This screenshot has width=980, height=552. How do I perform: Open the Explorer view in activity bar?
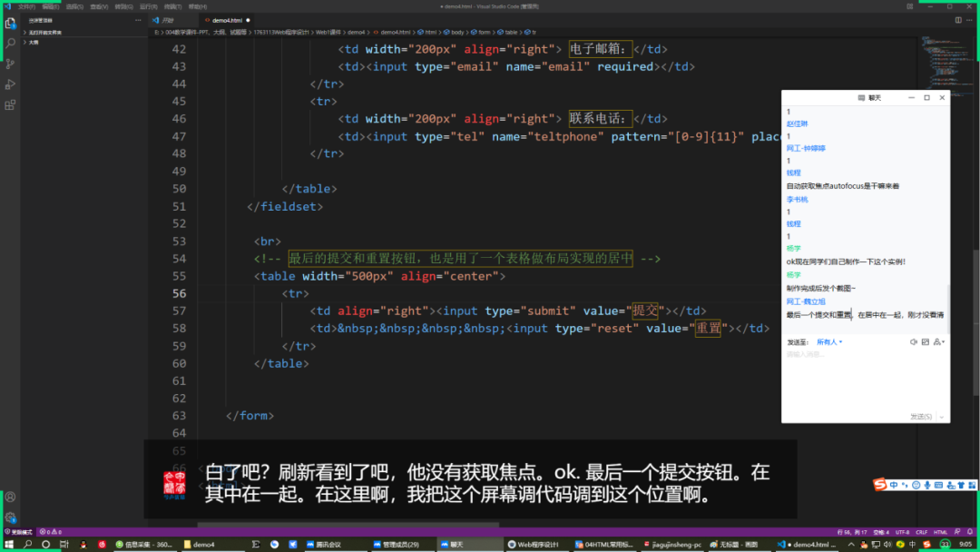11,24
